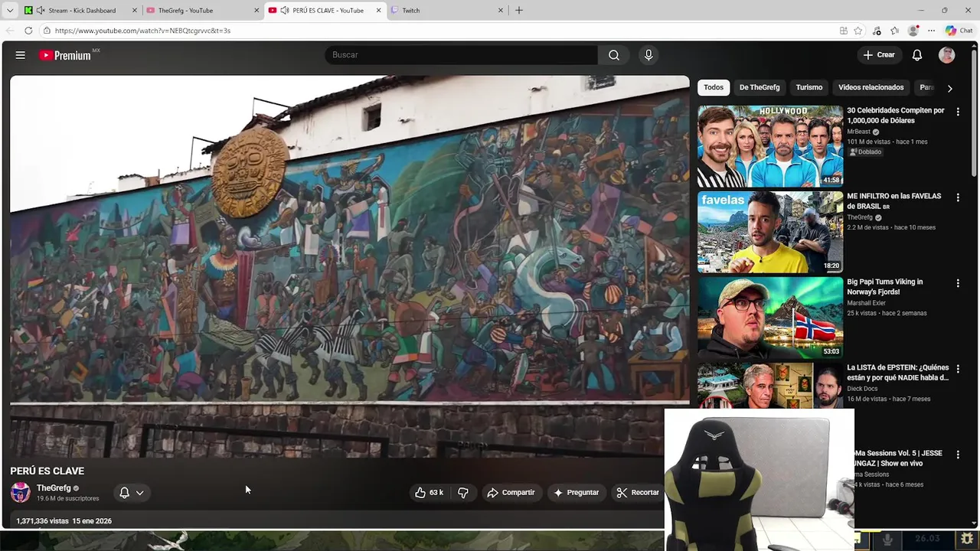Select the De TheGrefg filter chip
Screen dimensions: 980x551
click(759, 87)
